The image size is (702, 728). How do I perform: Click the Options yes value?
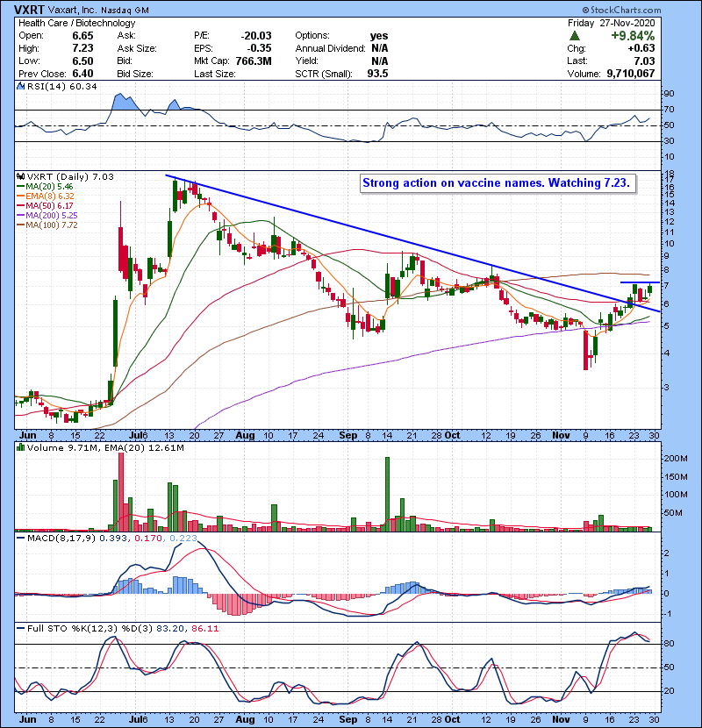[379, 36]
